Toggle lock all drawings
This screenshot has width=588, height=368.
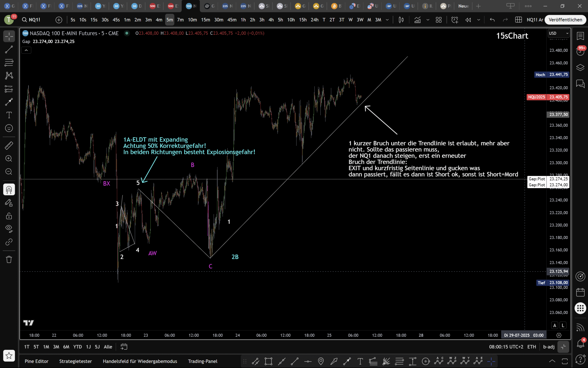coord(9,216)
